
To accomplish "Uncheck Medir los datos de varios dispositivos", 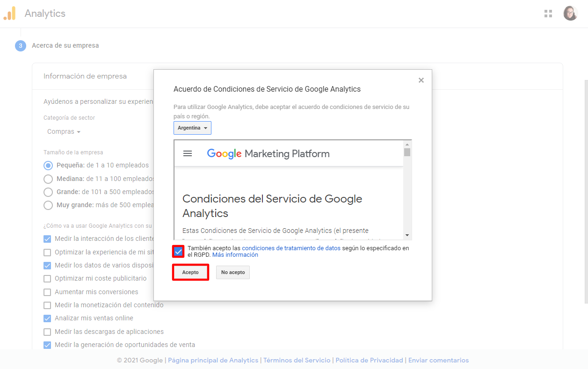I will 47,265.
